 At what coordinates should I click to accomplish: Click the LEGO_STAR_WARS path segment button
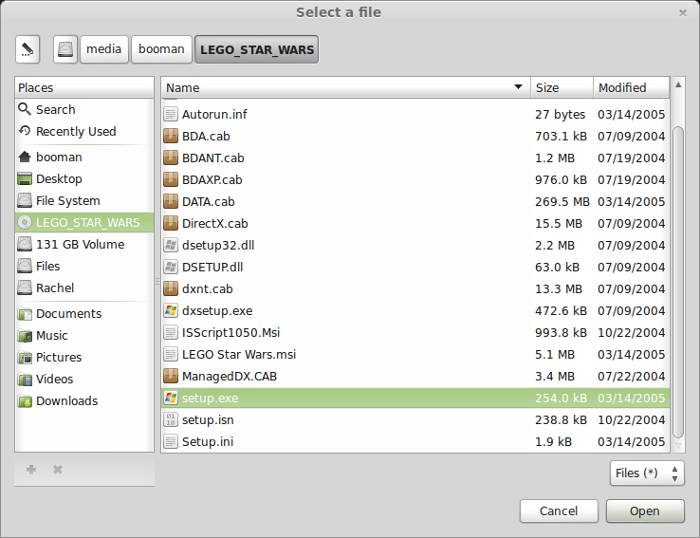tap(257, 49)
